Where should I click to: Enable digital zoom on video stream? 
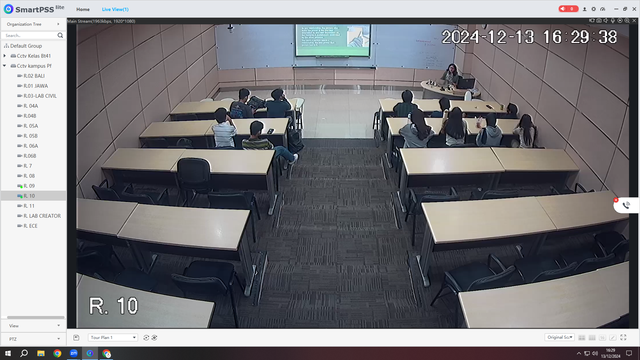(627, 20)
